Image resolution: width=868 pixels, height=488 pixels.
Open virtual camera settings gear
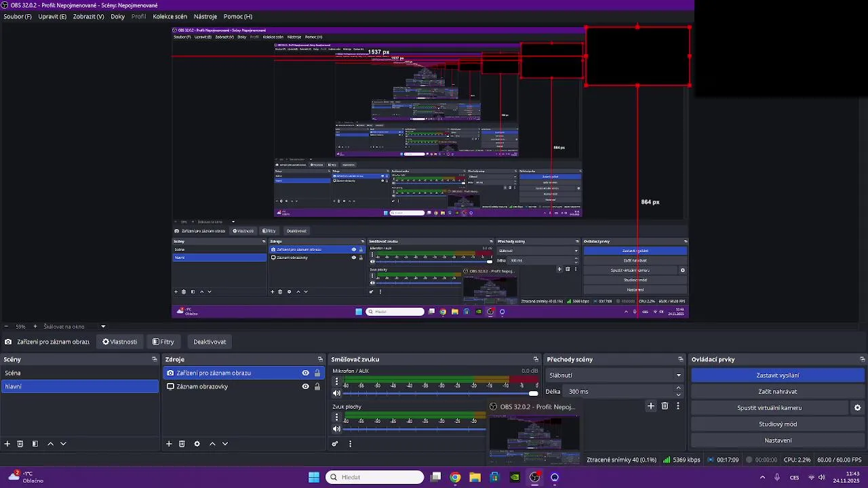click(x=857, y=408)
